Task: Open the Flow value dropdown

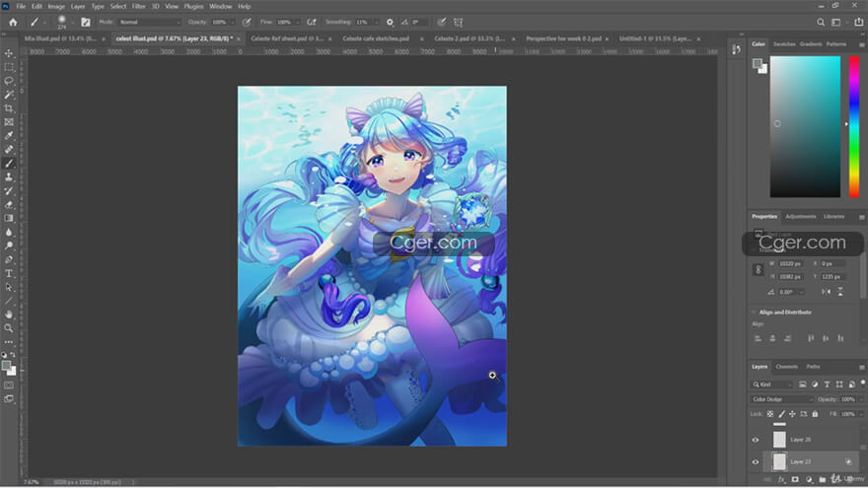Action: click(297, 22)
